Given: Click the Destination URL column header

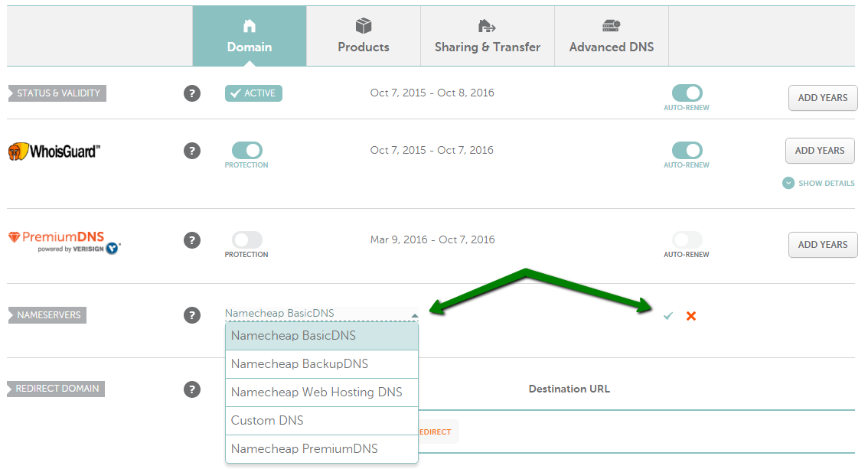Looking at the screenshot, I should [x=569, y=389].
